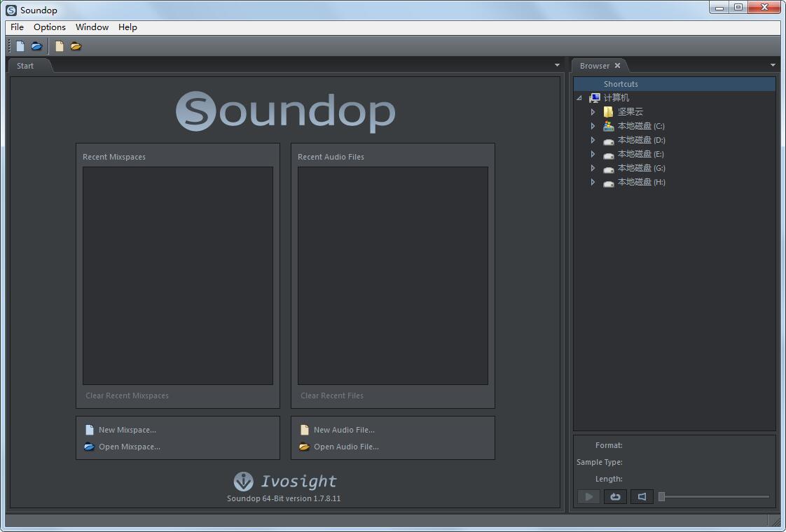Screen dimensions: 786x532
Task: Click Open Mixspace link on Start page
Action: (130, 447)
